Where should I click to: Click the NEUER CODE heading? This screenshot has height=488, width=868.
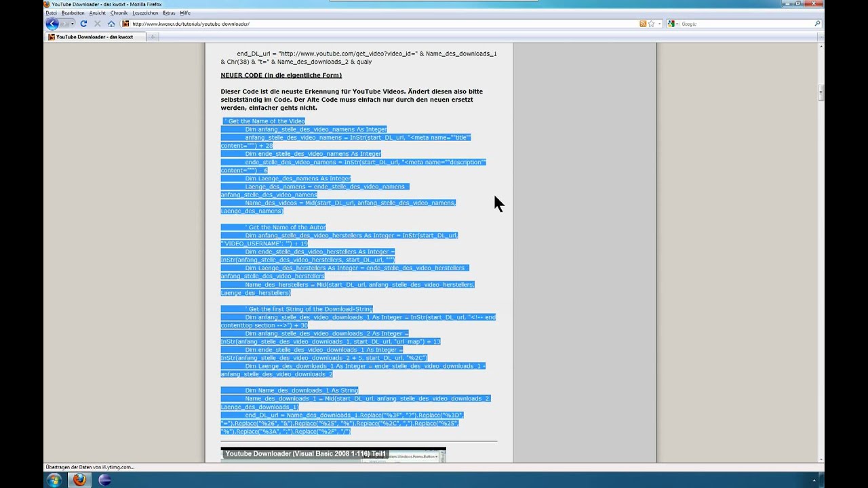point(281,75)
